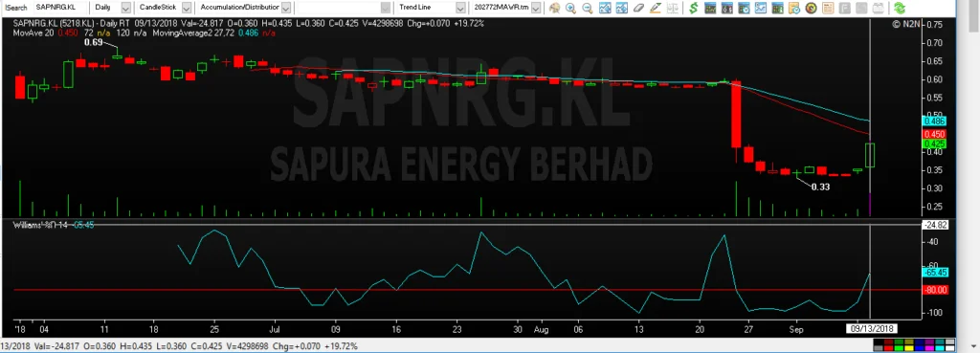Pick the bright yellow color swatch

[x=909, y=348]
